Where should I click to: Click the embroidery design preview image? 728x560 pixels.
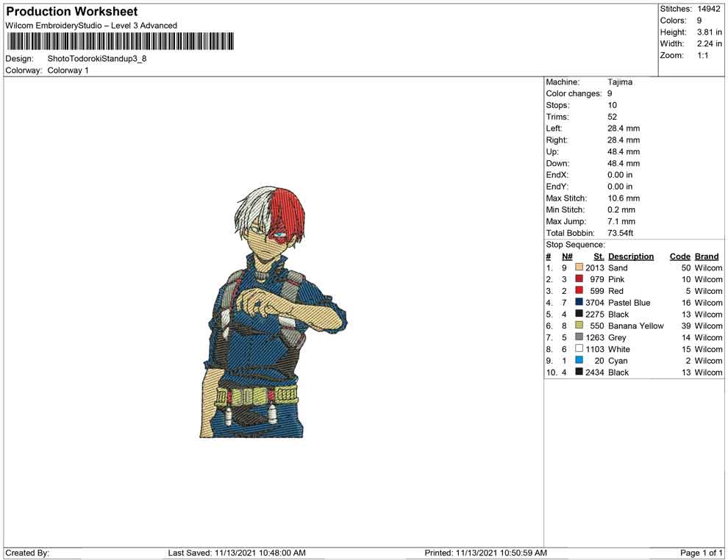click(273, 312)
